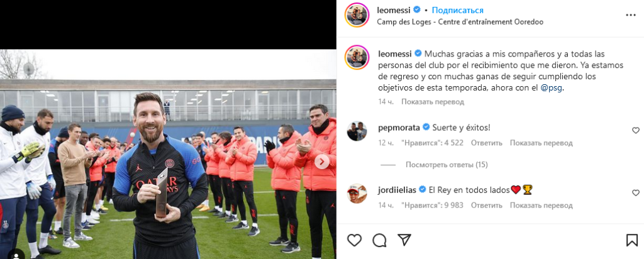Like pepmorata's comment with the small heart
The height and width of the screenshot is (259, 644).
(x=636, y=131)
